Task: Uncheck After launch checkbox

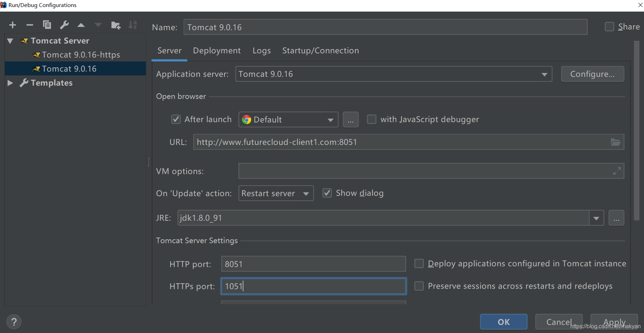Action: tap(176, 119)
